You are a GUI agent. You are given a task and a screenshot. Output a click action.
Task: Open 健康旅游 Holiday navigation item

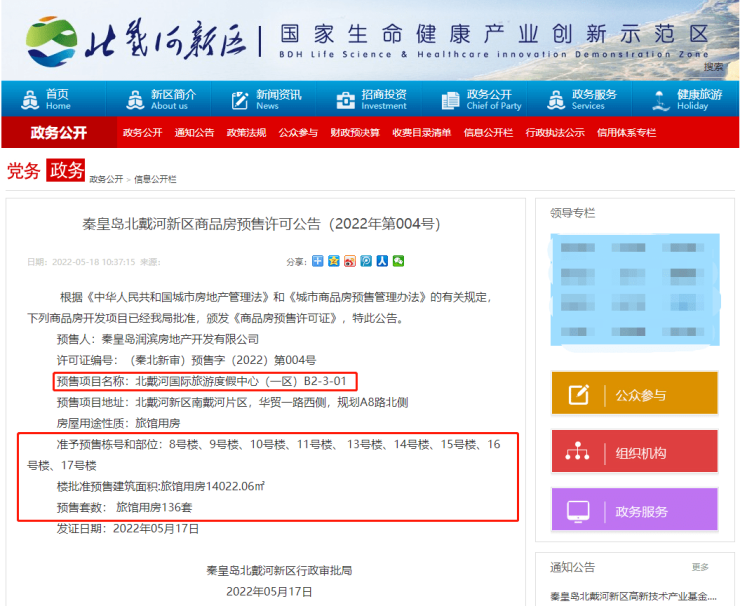pyautogui.click(x=687, y=99)
